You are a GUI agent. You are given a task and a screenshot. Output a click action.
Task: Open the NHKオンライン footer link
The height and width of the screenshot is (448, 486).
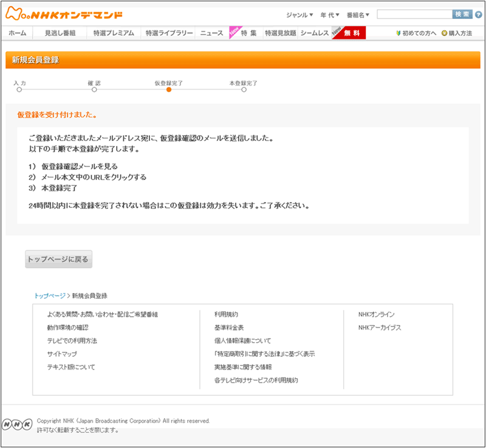pyautogui.click(x=376, y=314)
